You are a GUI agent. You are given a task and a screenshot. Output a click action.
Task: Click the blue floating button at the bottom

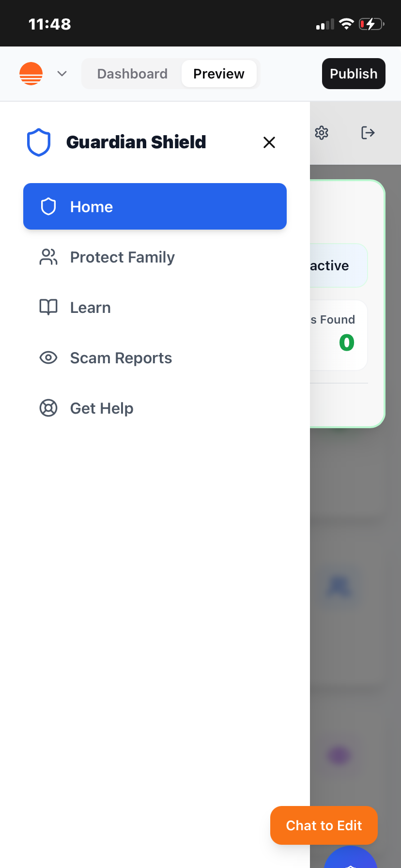(x=351, y=858)
